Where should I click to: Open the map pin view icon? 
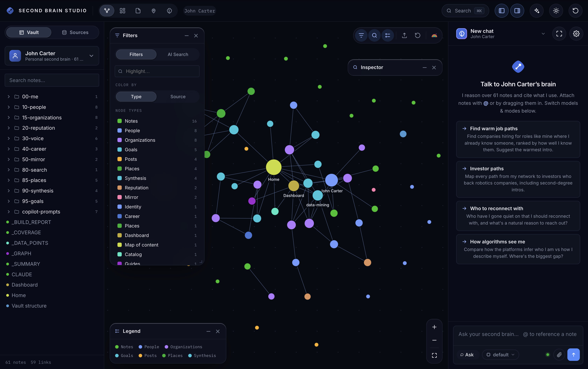[154, 11]
